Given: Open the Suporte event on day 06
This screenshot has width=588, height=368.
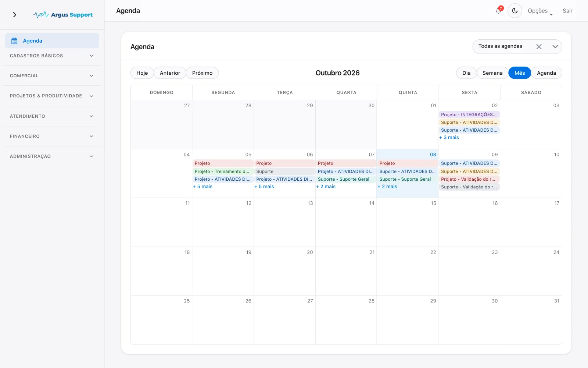Looking at the screenshot, I should click(284, 171).
